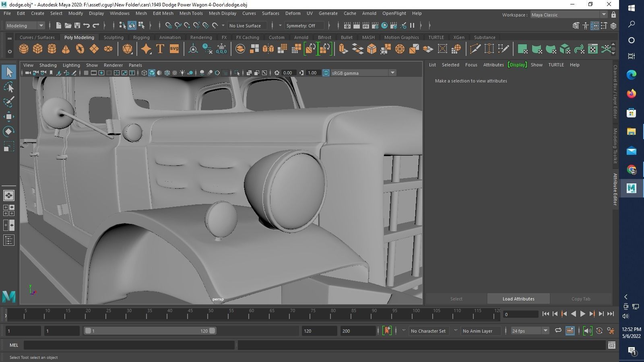
Task: Click the Super Platonic solid shelf icon
Action: (128, 49)
